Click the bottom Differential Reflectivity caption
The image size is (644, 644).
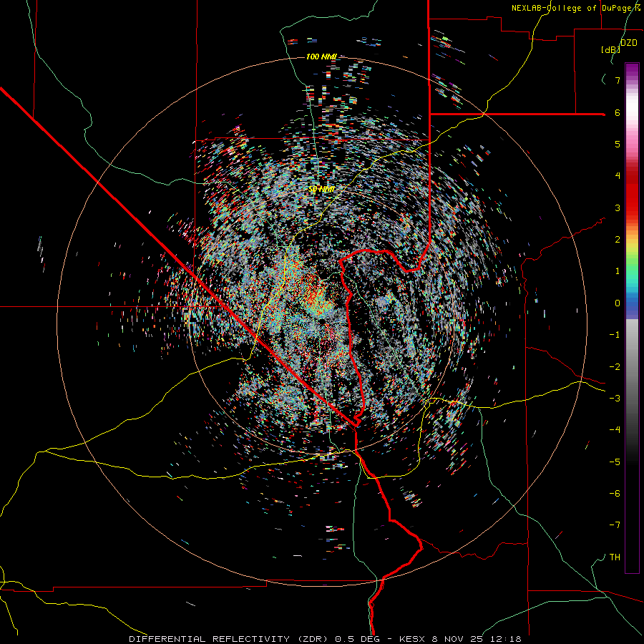(325, 639)
